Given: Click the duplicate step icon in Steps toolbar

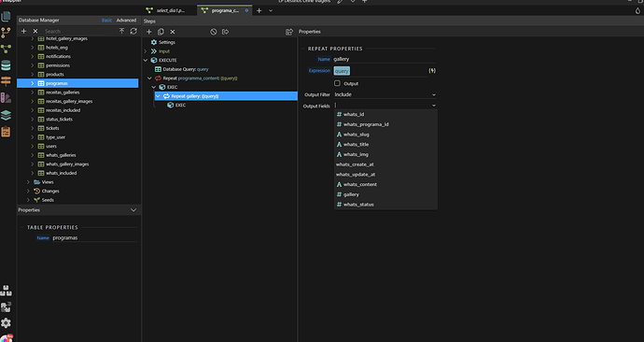Looking at the screenshot, I should point(161,32).
